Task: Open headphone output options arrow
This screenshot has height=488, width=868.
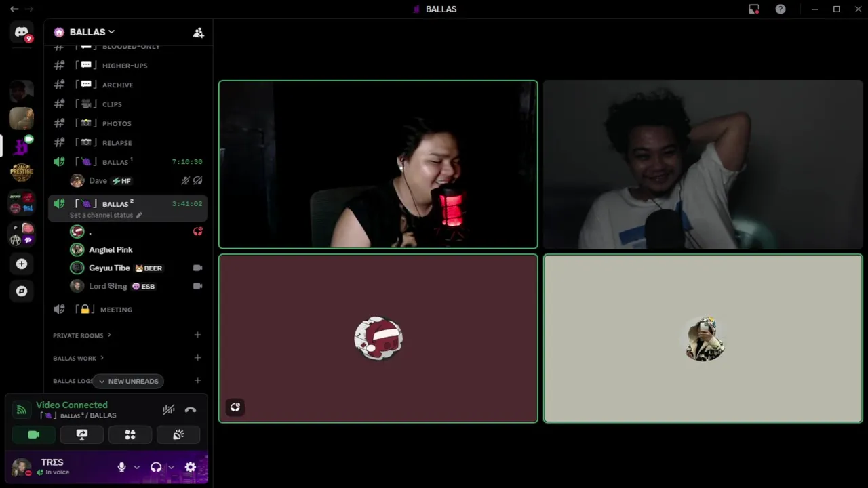Action: pyautogui.click(x=171, y=467)
